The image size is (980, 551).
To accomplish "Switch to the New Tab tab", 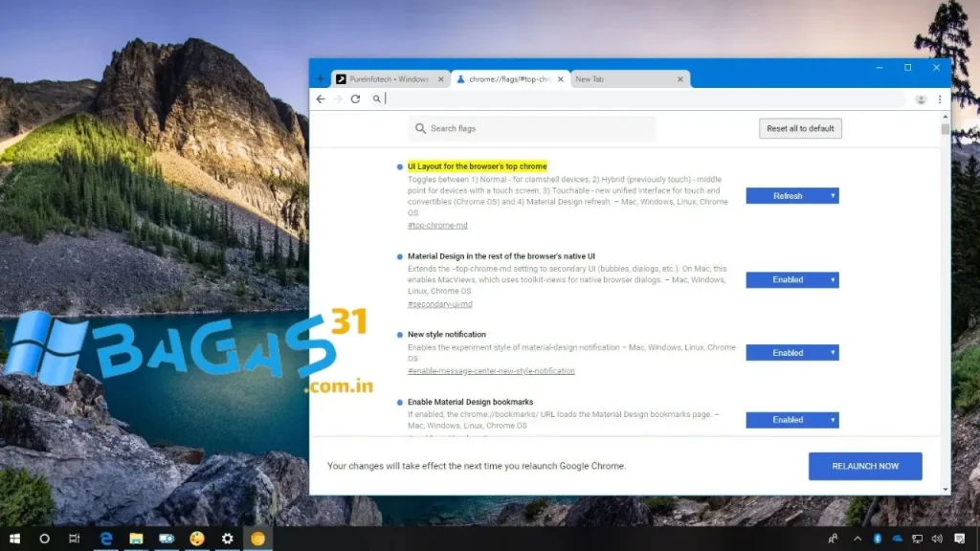I will [630, 79].
